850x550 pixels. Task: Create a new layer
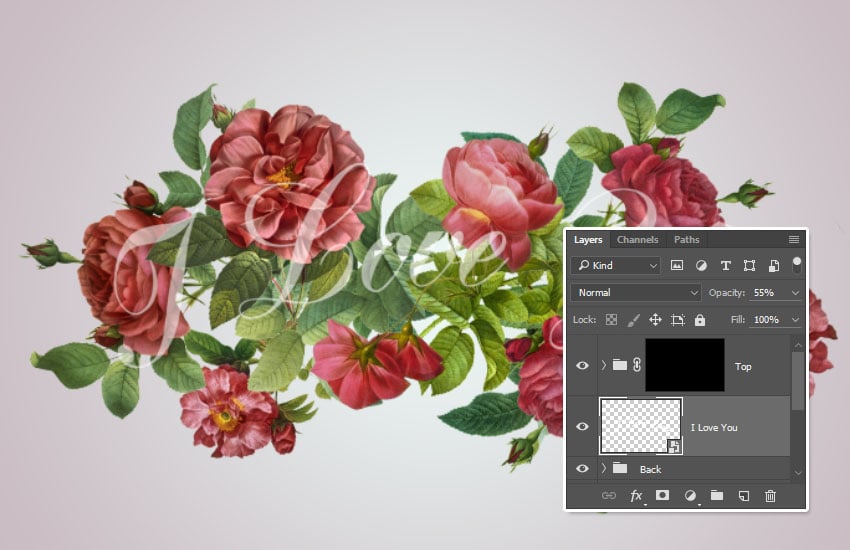coord(744,495)
